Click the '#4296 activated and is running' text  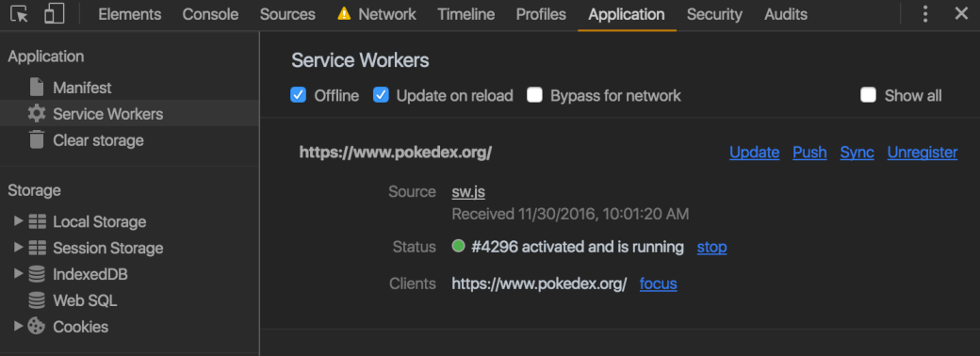[578, 248]
